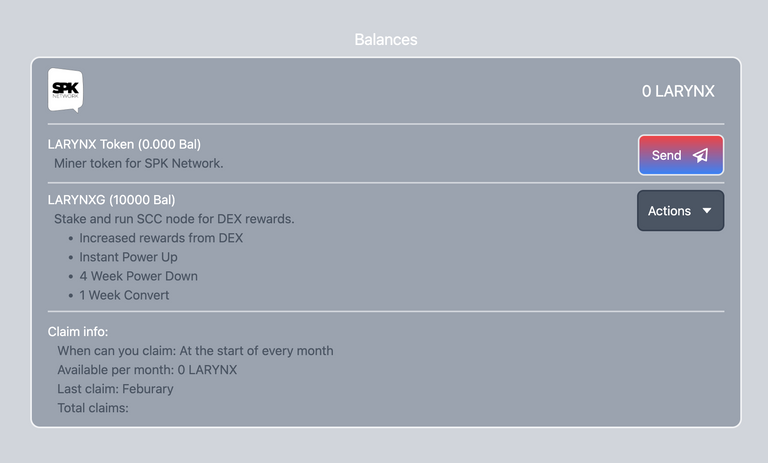The width and height of the screenshot is (768, 463).
Task: Click the Send button
Action: click(680, 155)
